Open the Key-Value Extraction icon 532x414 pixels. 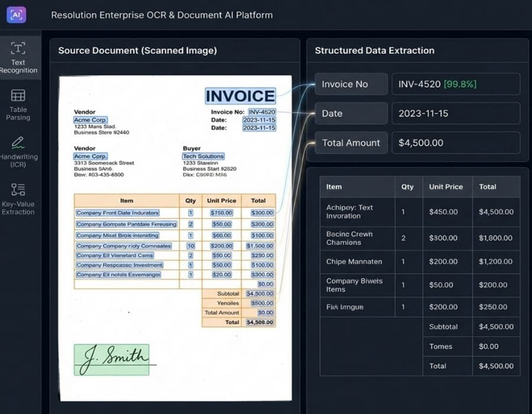click(18, 189)
